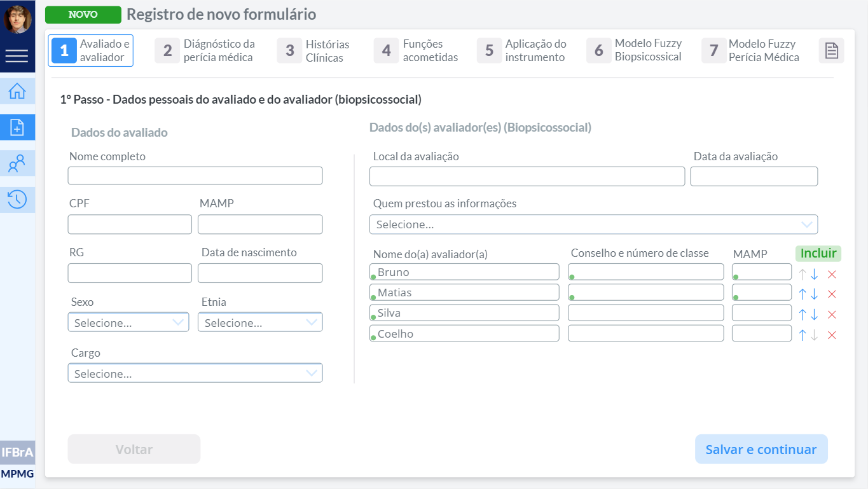Move Bruno row down with arrow
Screen dimensions: 868x489
point(815,274)
